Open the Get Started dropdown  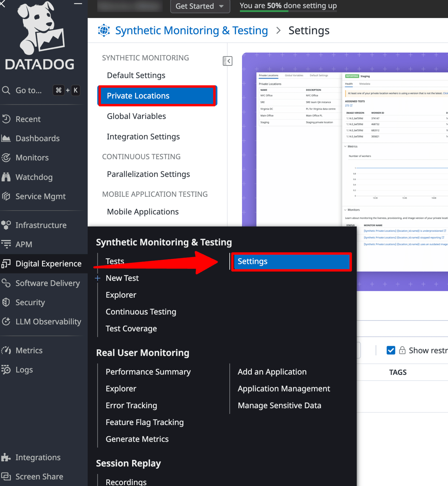200,6
